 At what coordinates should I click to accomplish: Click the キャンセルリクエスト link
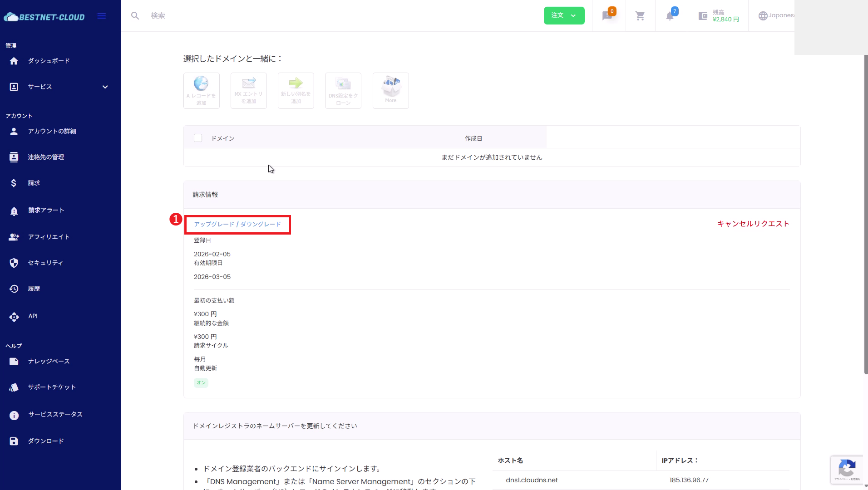click(753, 224)
